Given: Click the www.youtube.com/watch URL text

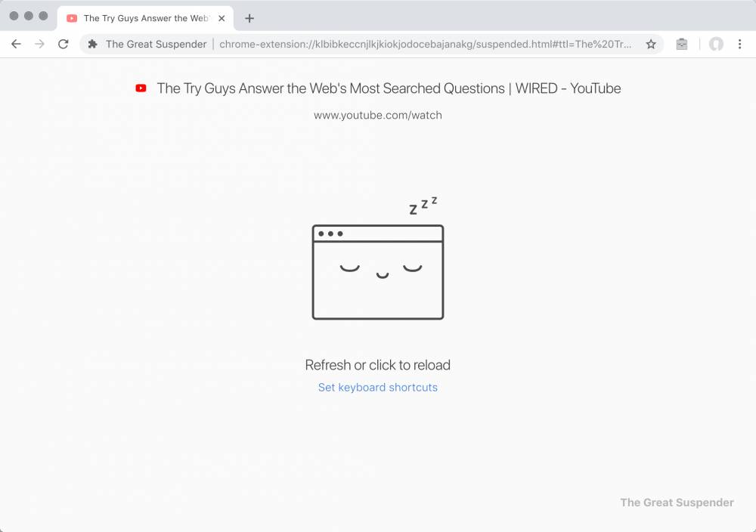Looking at the screenshot, I should point(377,115).
